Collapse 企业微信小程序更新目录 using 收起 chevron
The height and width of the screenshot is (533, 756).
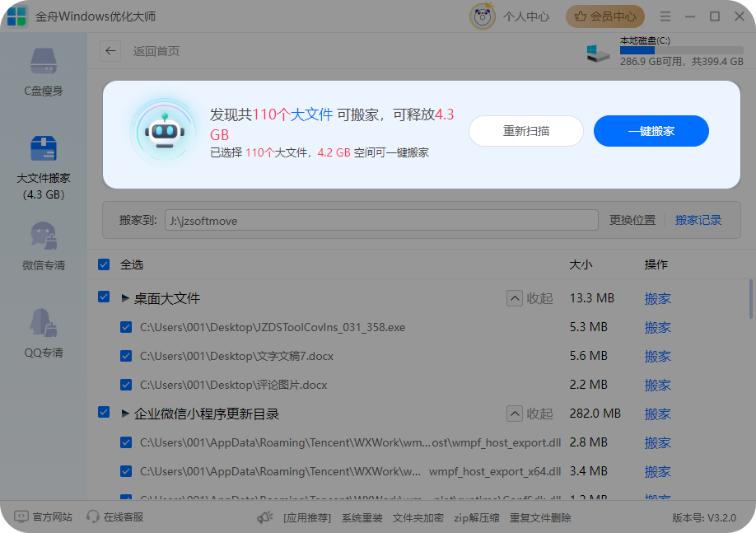[515, 414]
